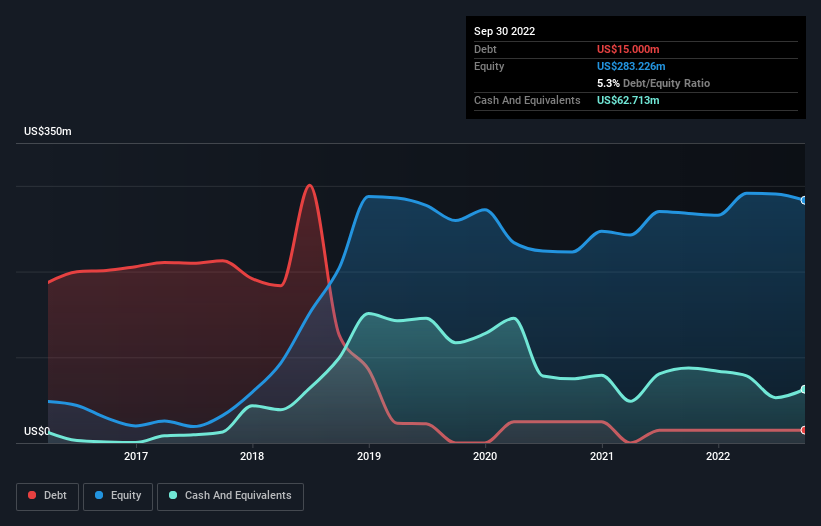
Task: Click Cash And Equivalents label in tooltip
Action: coord(527,100)
